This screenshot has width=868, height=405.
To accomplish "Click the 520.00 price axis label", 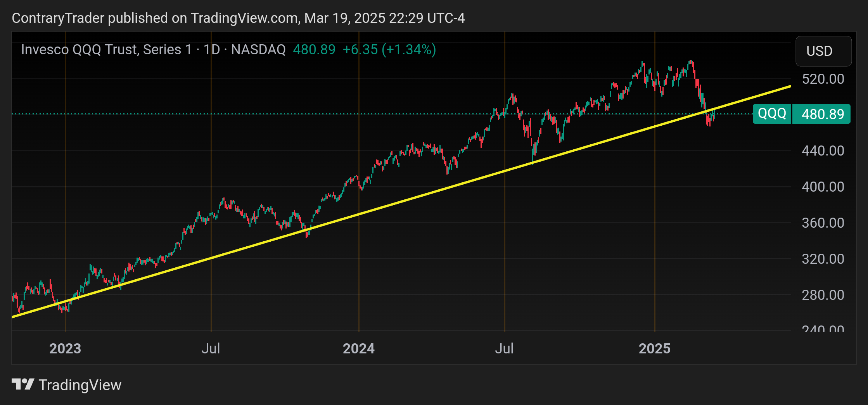I will (x=823, y=79).
